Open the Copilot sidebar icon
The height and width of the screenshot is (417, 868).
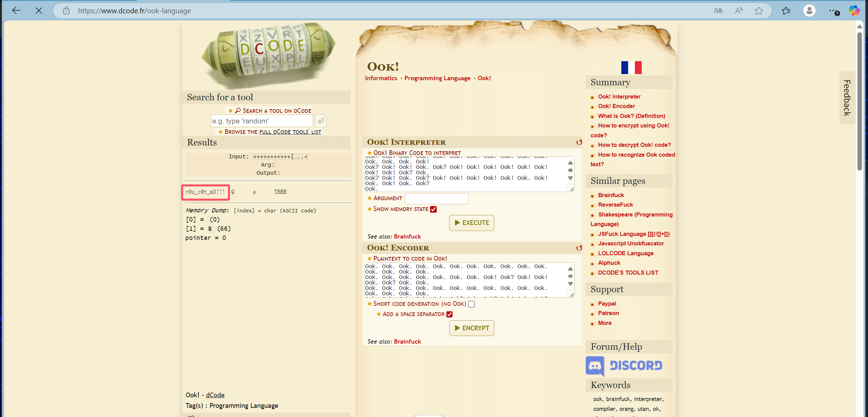[x=854, y=11]
